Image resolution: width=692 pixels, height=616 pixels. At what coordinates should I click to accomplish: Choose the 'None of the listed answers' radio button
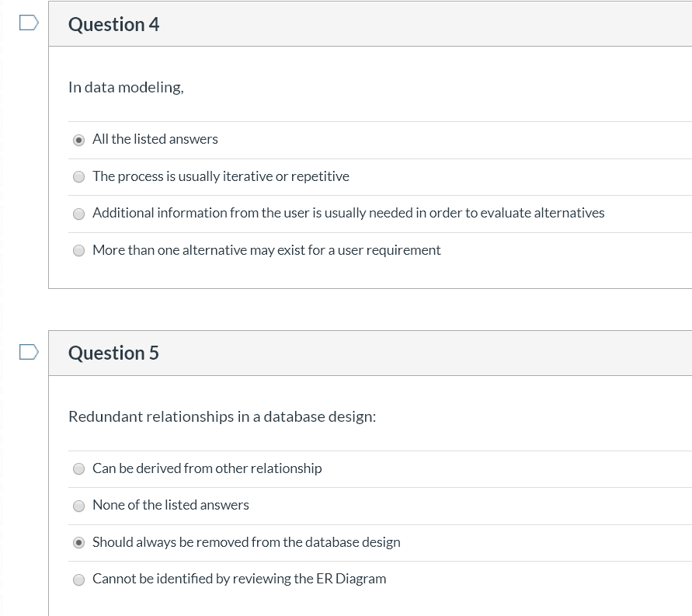tap(78, 506)
